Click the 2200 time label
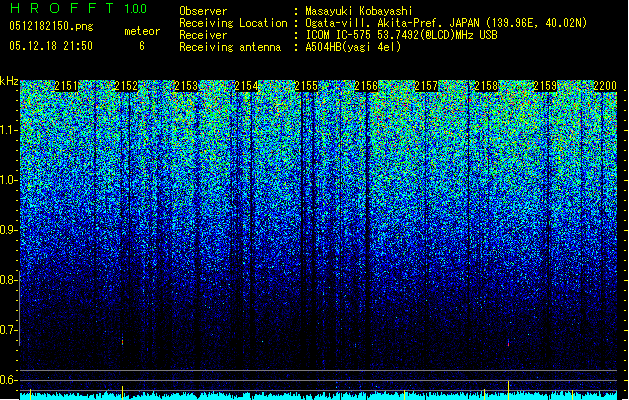Image resolution: width=629 pixels, height=400 pixels. [x=605, y=86]
